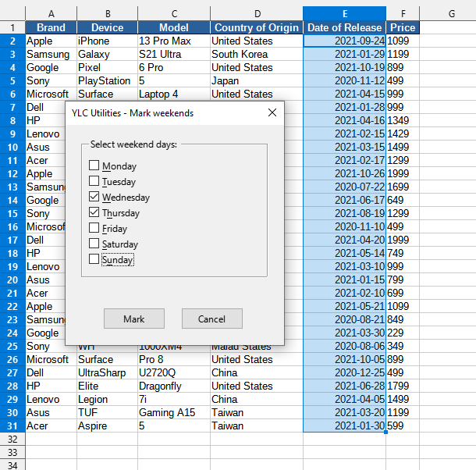Click the column G header
The width and height of the screenshot is (476, 470).
click(x=452, y=13)
